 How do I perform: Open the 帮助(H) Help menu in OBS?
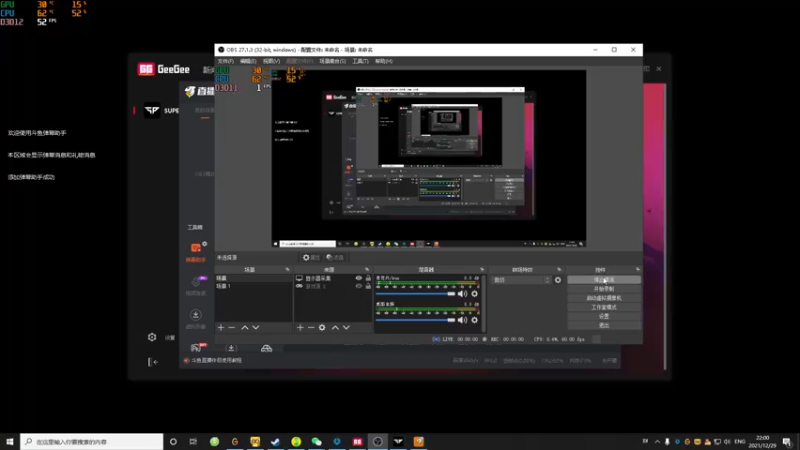(x=384, y=61)
